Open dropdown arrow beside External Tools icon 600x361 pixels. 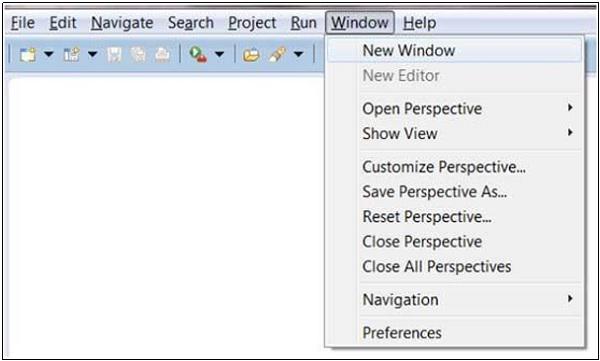tap(219, 55)
